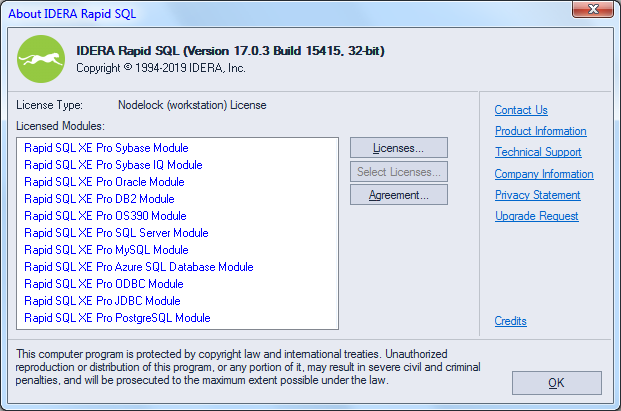The height and width of the screenshot is (411, 621).
Task: Close the About IDERA Rapid SQL dialog
Action: [x=593, y=9]
